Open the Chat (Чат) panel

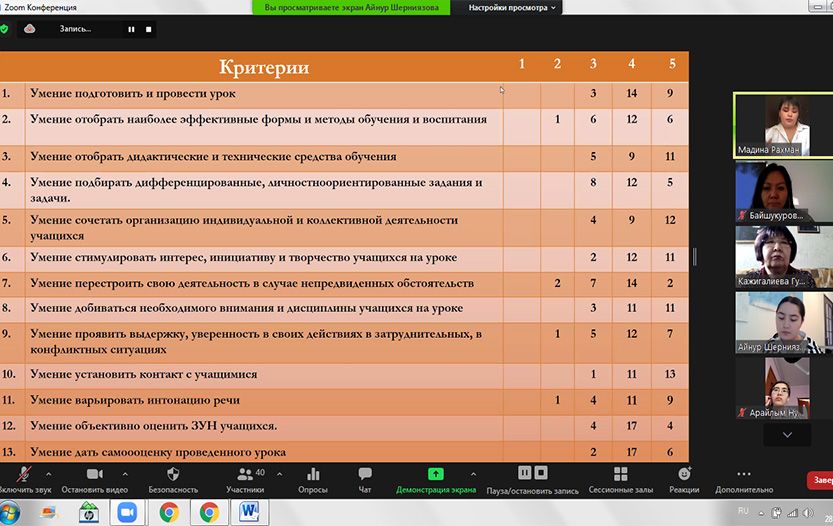365,474
